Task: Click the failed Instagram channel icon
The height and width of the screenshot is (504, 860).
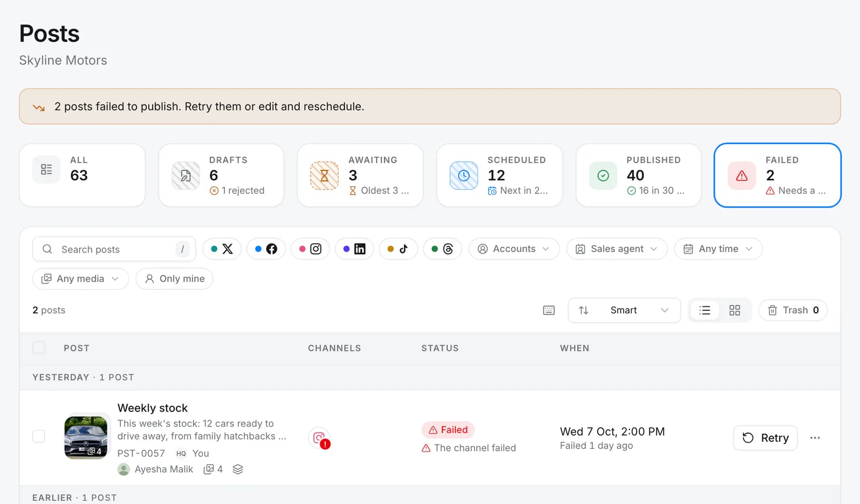Action: 319,438
